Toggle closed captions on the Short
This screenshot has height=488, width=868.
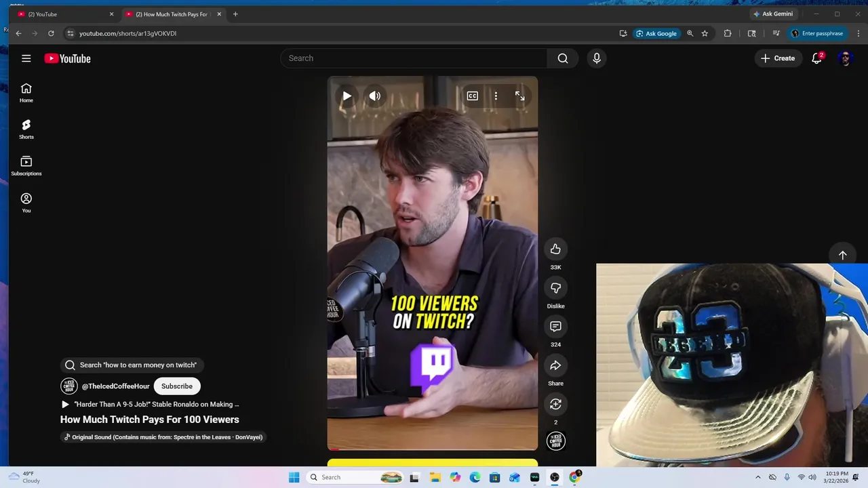pos(473,96)
